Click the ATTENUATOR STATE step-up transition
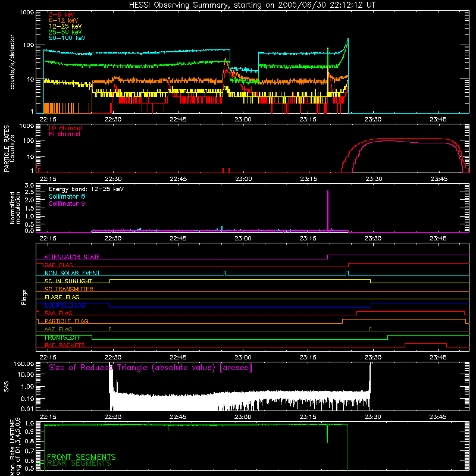 tap(328, 257)
